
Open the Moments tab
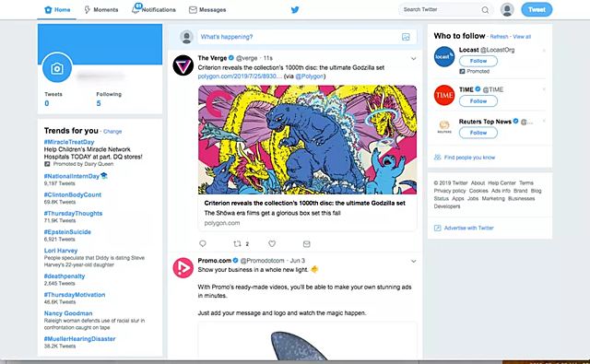101,10
